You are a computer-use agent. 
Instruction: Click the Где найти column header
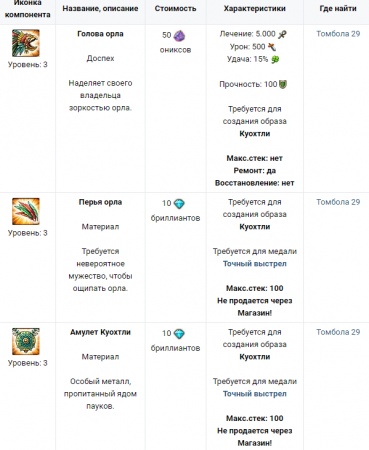338,8
